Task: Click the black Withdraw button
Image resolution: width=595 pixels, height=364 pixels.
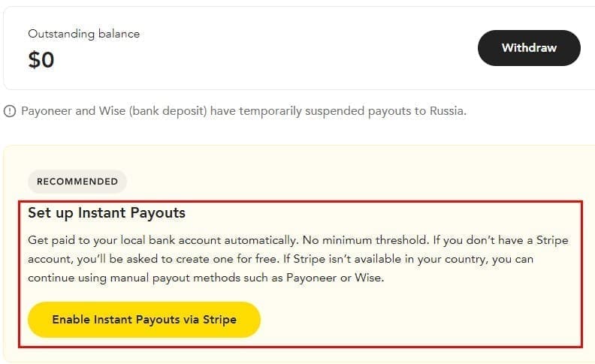Action: tap(529, 48)
